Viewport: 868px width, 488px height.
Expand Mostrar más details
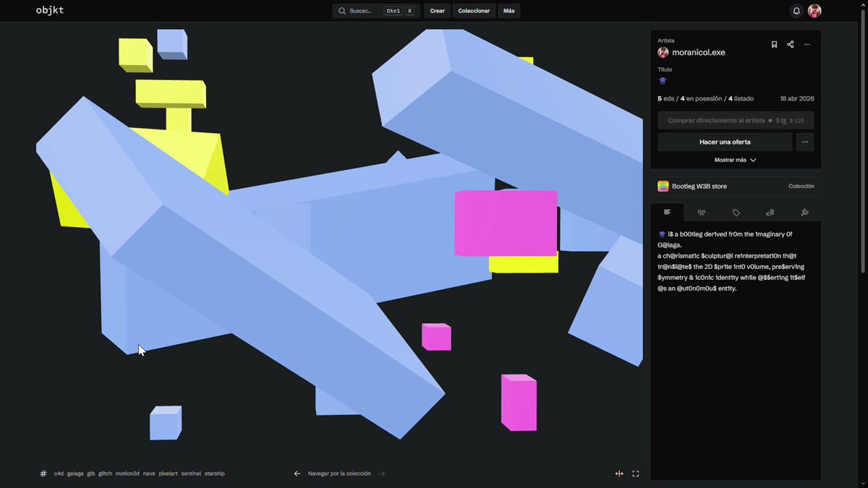pyautogui.click(x=736, y=160)
